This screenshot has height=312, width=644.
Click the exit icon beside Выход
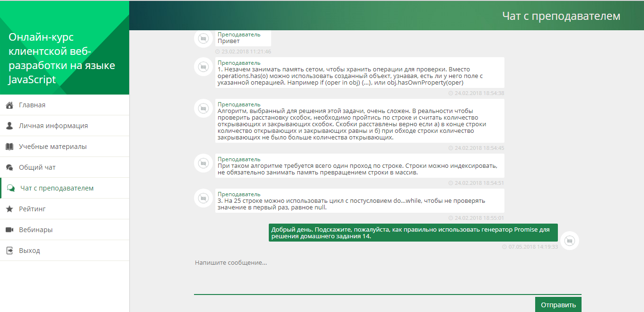tap(9, 251)
